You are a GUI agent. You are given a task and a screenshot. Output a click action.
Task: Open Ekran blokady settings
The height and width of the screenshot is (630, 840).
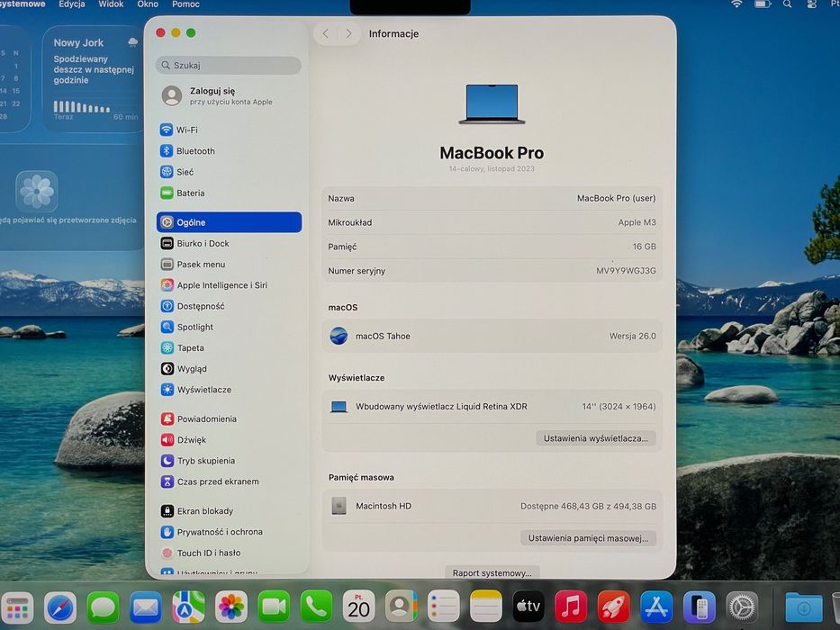pyautogui.click(x=229, y=511)
